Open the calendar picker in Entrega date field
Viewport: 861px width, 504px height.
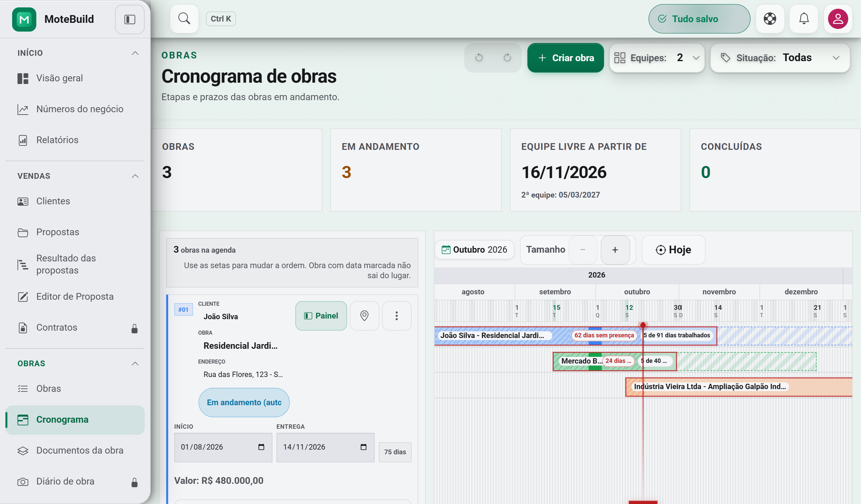point(363,447)
